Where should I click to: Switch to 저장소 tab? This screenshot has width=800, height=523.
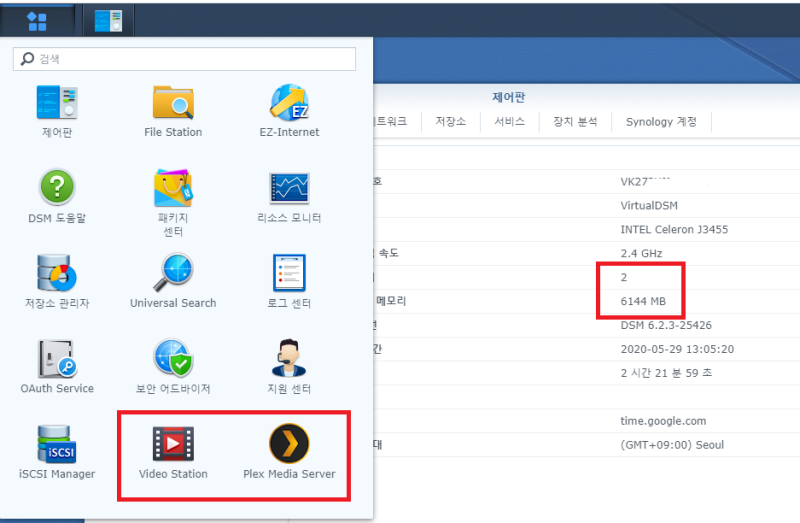point(451,121)
